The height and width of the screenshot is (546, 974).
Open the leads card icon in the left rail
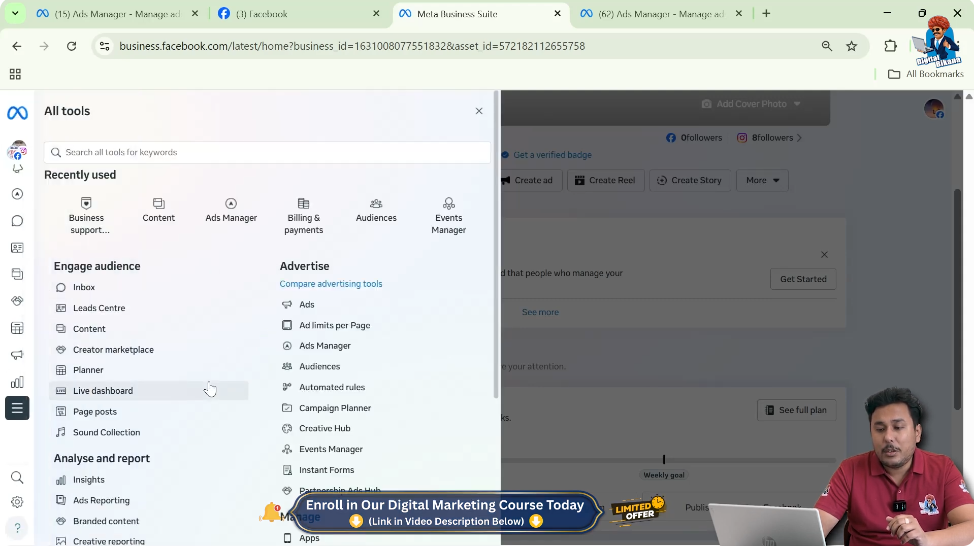click(x=17, y=248)
